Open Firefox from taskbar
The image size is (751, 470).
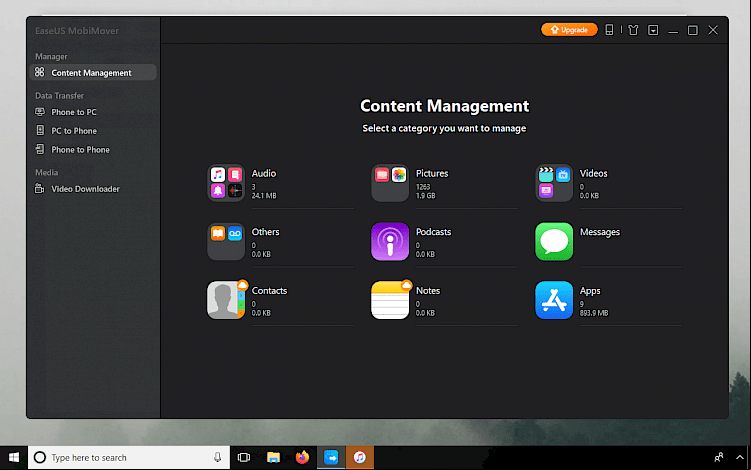click(302, 458)
